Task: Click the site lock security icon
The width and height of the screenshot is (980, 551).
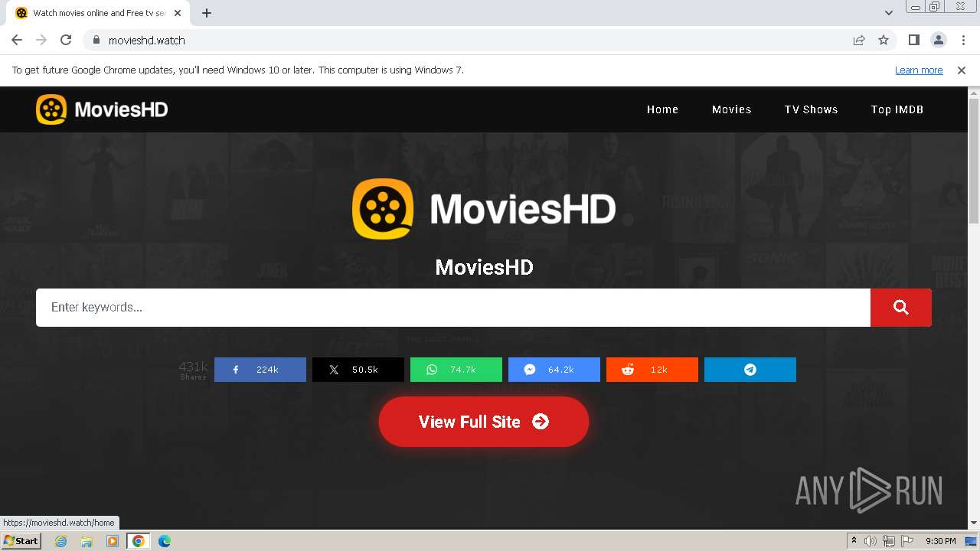Action: click(x=96, y=41)
